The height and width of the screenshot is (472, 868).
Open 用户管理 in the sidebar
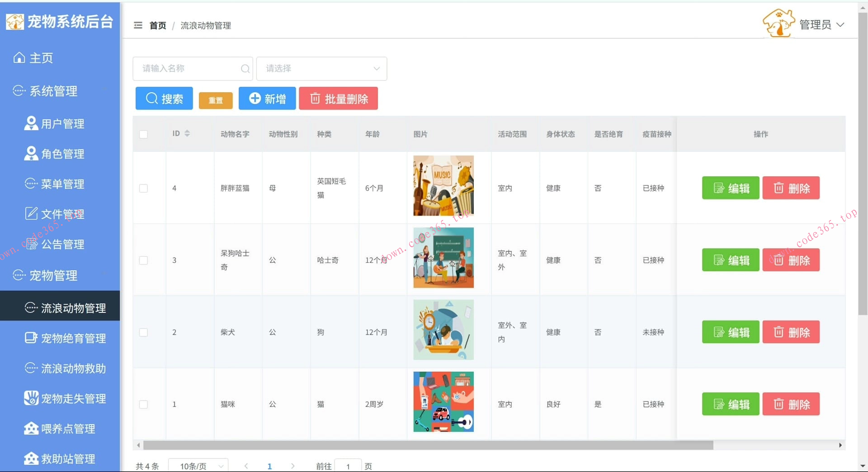(62, 123)
